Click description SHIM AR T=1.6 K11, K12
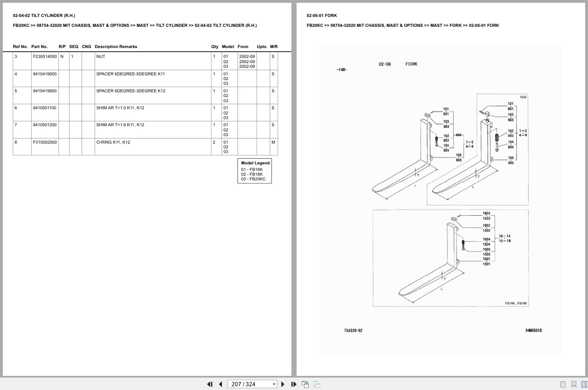The height and width of the screenshot is (390, 588). coord(120,125)
